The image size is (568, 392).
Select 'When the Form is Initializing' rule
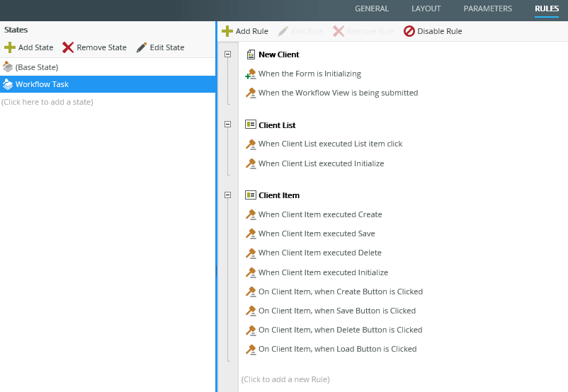click(309, 74)
